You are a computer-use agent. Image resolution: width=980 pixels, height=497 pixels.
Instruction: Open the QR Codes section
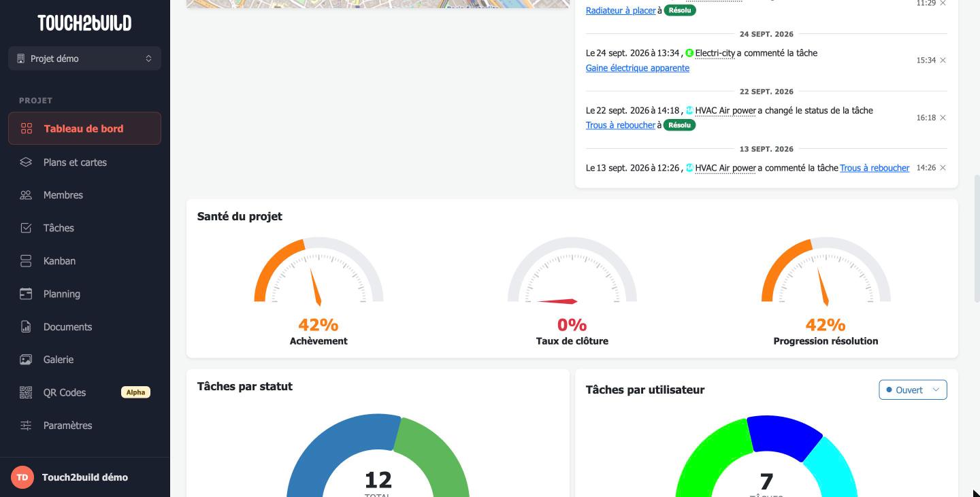[84, 392]
